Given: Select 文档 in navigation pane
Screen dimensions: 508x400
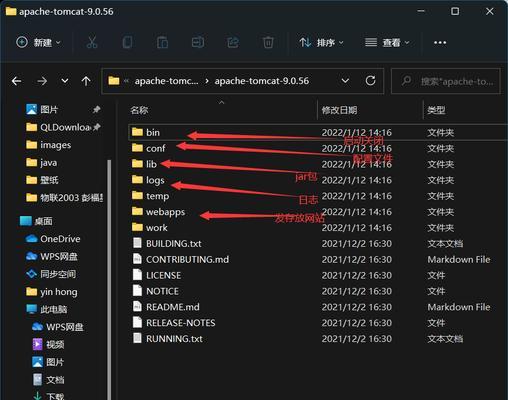Looking at the screenshot, I should (x=48, y=380).
